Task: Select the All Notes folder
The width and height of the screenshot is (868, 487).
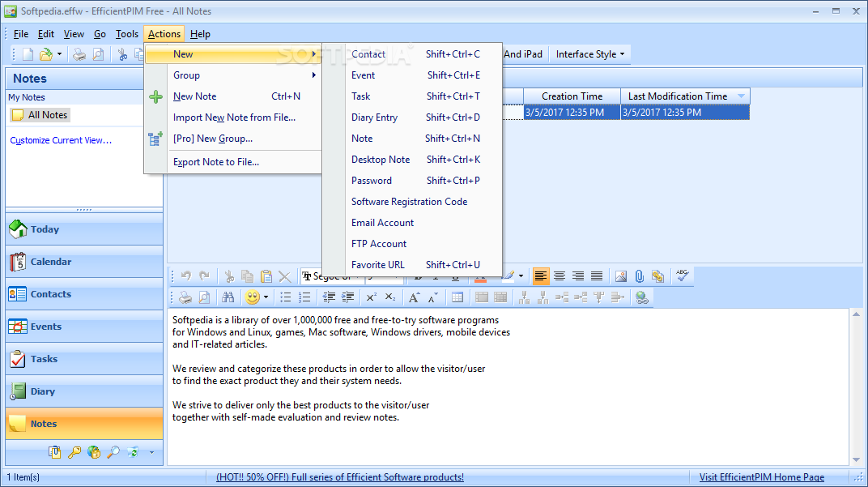Action: point(40,115)
